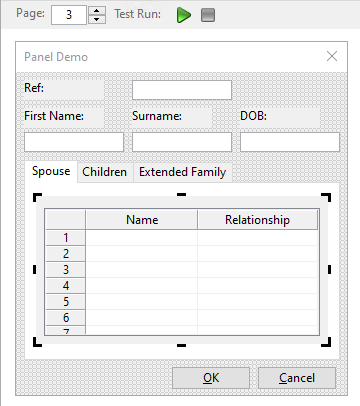Click the OK button
Viewport: 360px width, 406px height.
click(x=211, y=378)
